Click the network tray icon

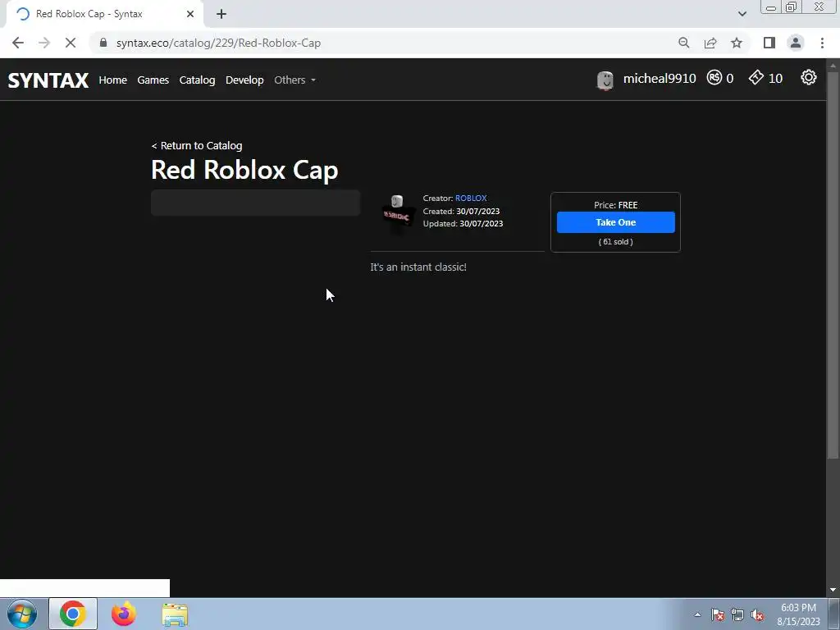(737, 614)
